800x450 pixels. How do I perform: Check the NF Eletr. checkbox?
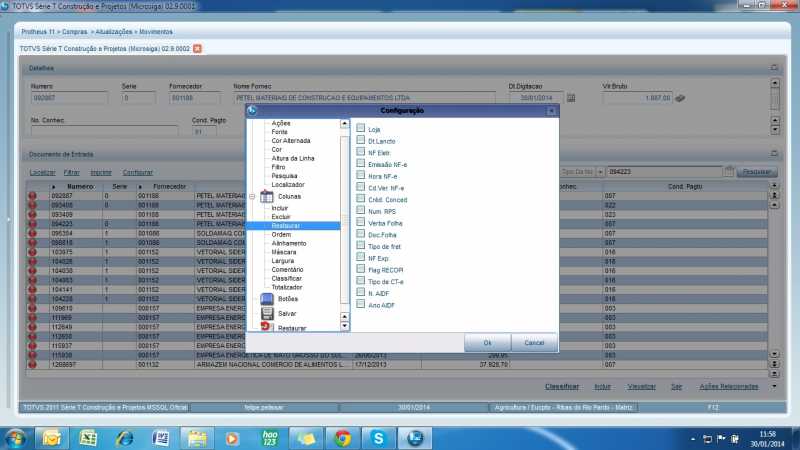coord(361,152)
